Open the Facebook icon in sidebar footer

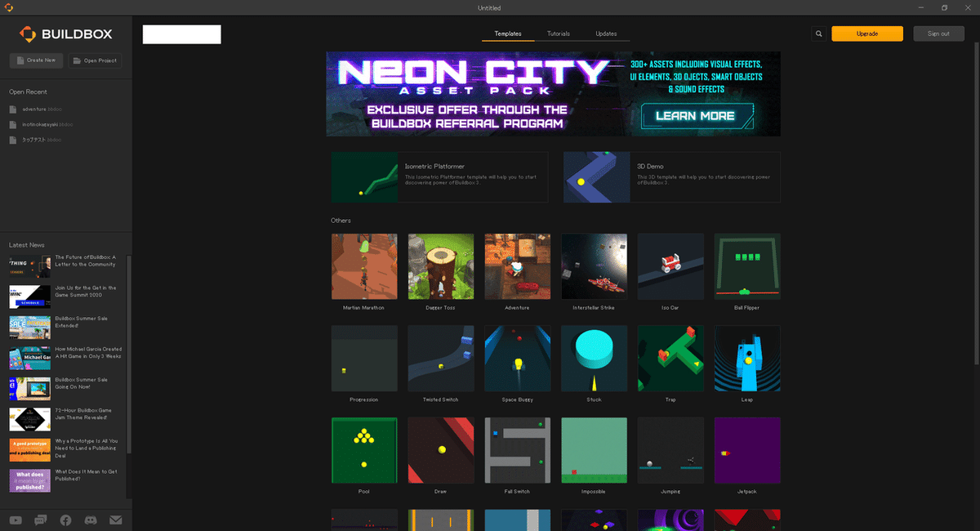[65, 520]
